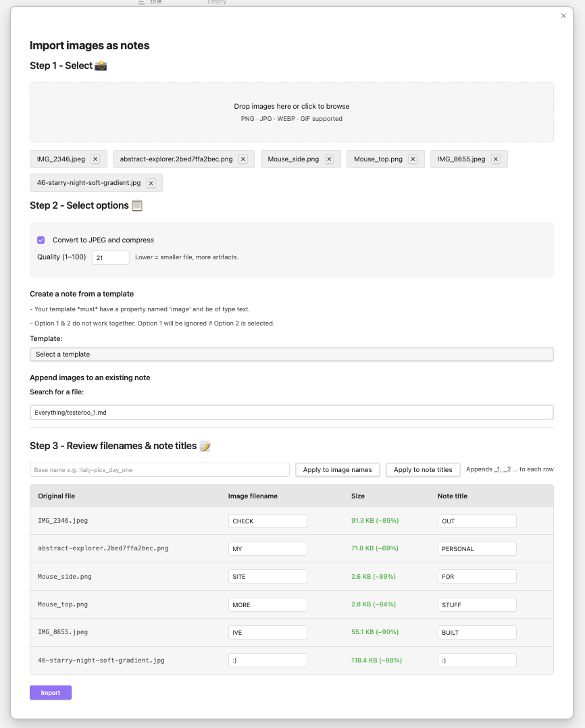Uncheck Convert to JPEG and compress
The width and height of the screenshot is (585, 728).
41,240
